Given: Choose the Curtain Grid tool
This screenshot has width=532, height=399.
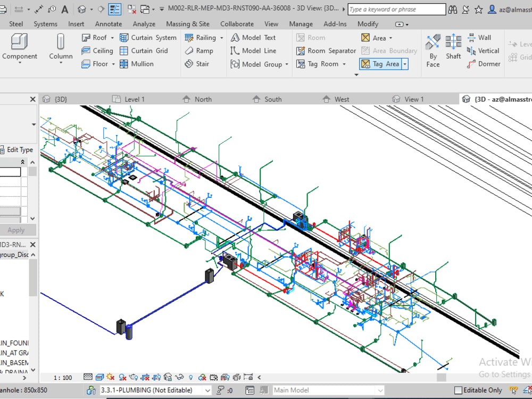Looking at the screenshot, I should [143, 51].
